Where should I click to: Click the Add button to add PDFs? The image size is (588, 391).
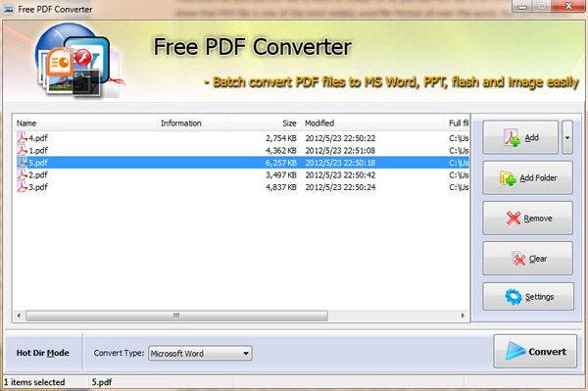(x=520, y=137)
